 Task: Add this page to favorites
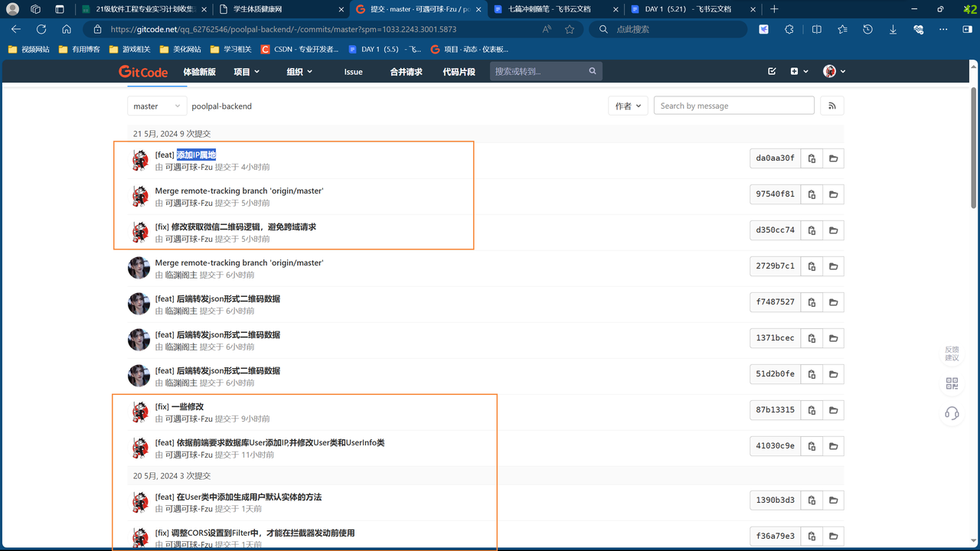570,29
